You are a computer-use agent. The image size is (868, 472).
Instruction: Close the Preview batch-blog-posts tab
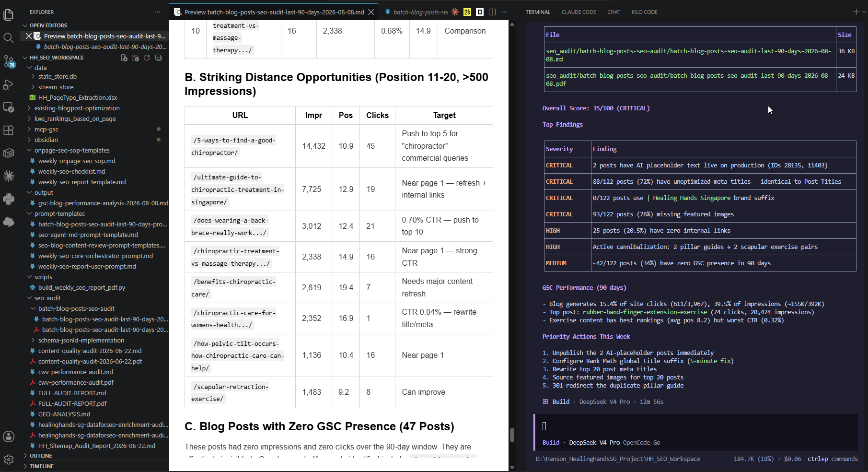click(371, 12)
